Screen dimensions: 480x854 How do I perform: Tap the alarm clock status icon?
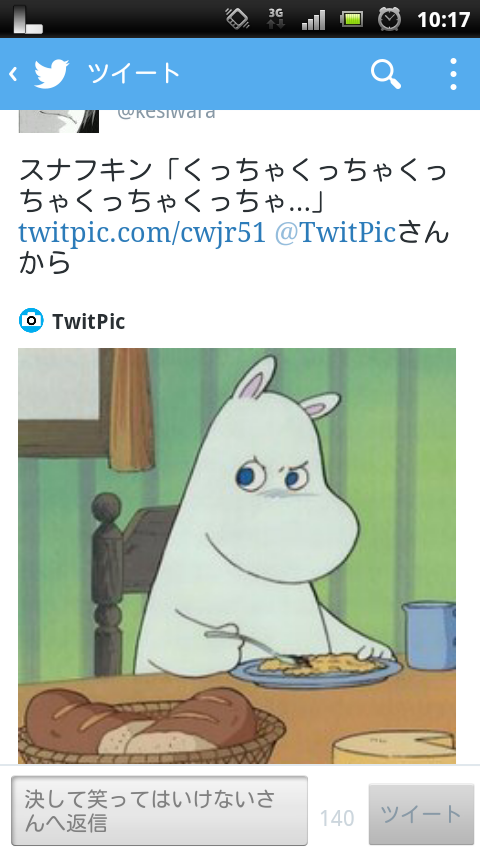click(x=389, y=20)
